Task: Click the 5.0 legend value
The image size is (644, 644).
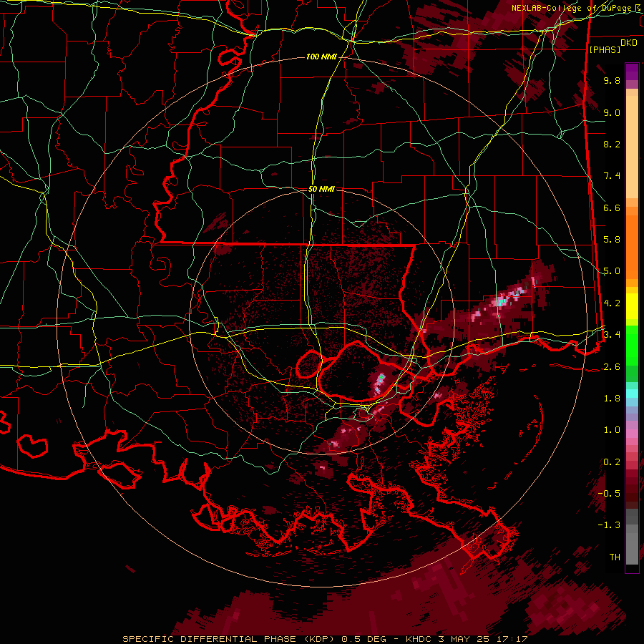Action: pyautogui.click(x=612, y=271)
